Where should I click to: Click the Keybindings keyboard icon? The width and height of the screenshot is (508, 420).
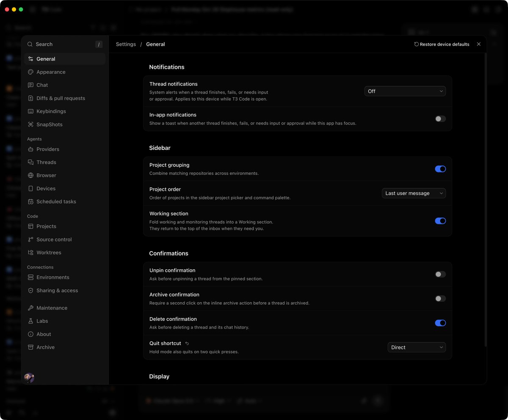30,111
